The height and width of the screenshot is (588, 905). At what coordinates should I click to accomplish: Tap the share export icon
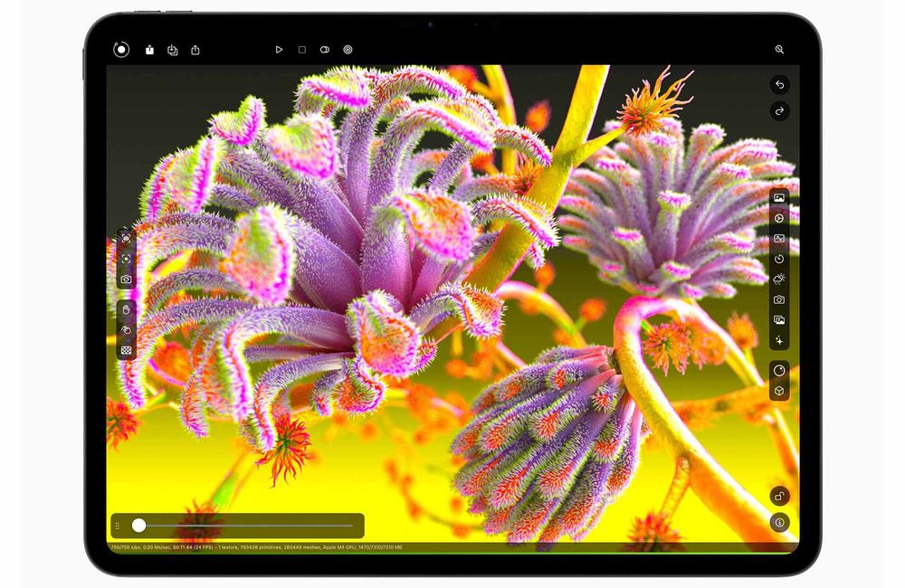195,50
